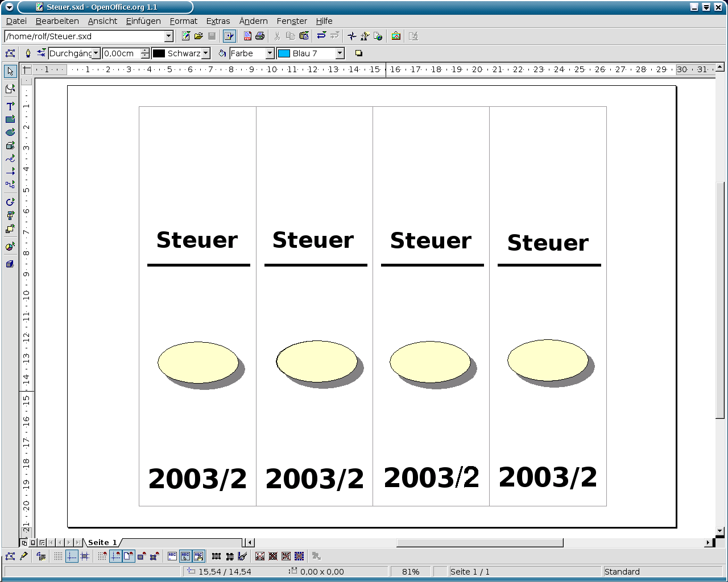Image resolution: width=728 pixels, height=582 pixels.
Task: Select the Text tool in the side toolbar
Action: [x=10, y=106]
